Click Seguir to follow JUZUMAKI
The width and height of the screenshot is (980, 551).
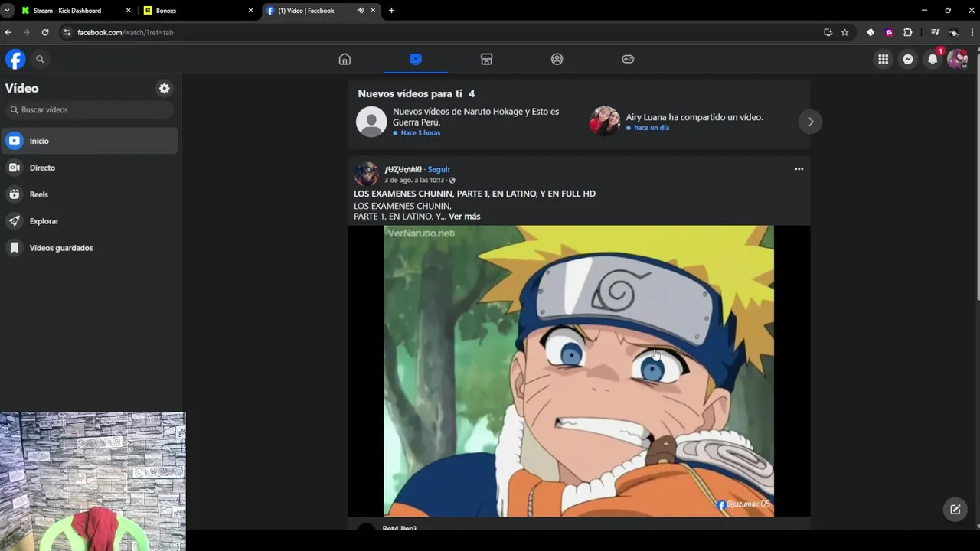(x=439, y=169)
